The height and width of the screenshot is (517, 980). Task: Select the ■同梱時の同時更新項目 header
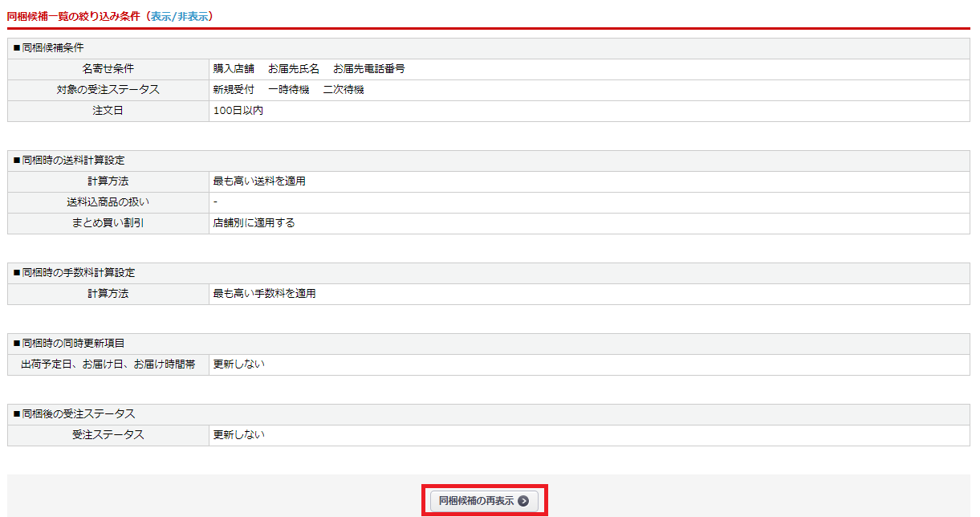(489, 344)
